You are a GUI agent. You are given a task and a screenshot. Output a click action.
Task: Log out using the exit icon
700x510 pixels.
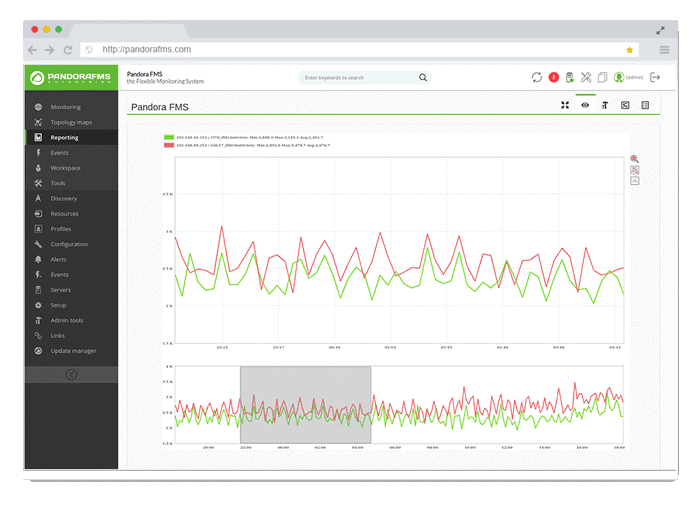pos(654,77)
